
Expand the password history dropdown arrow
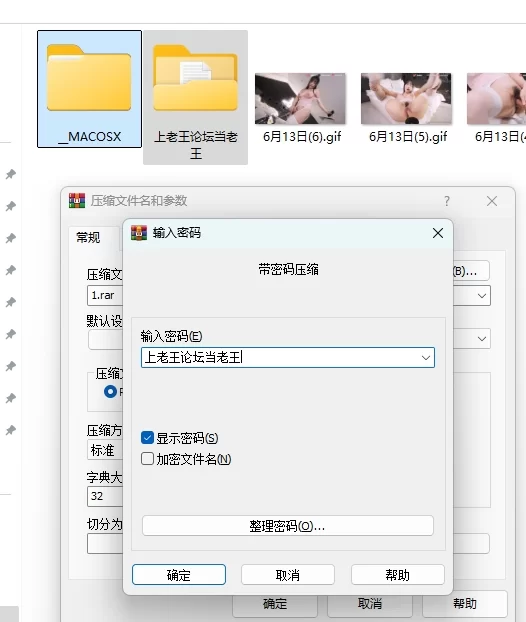(426, 358)
